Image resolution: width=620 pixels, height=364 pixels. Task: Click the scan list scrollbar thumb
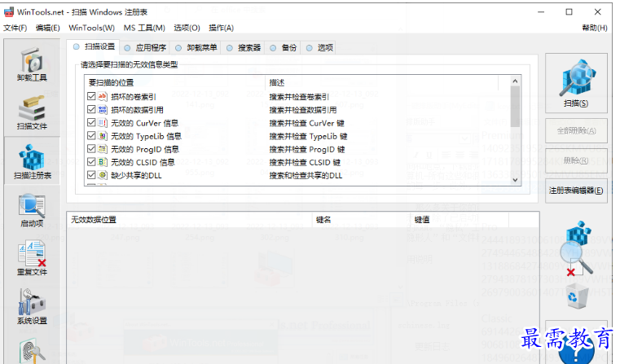tap(515, 107)
